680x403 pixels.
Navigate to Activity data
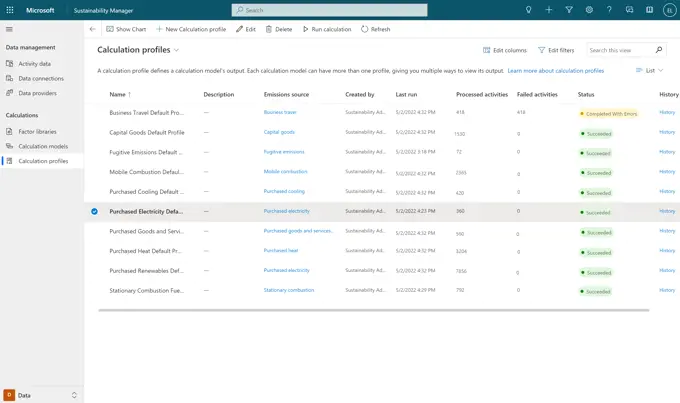coord(34,63)
